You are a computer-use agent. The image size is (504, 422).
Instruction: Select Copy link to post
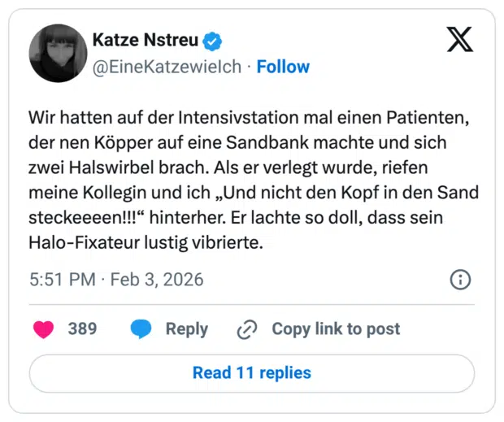(336, 329)
